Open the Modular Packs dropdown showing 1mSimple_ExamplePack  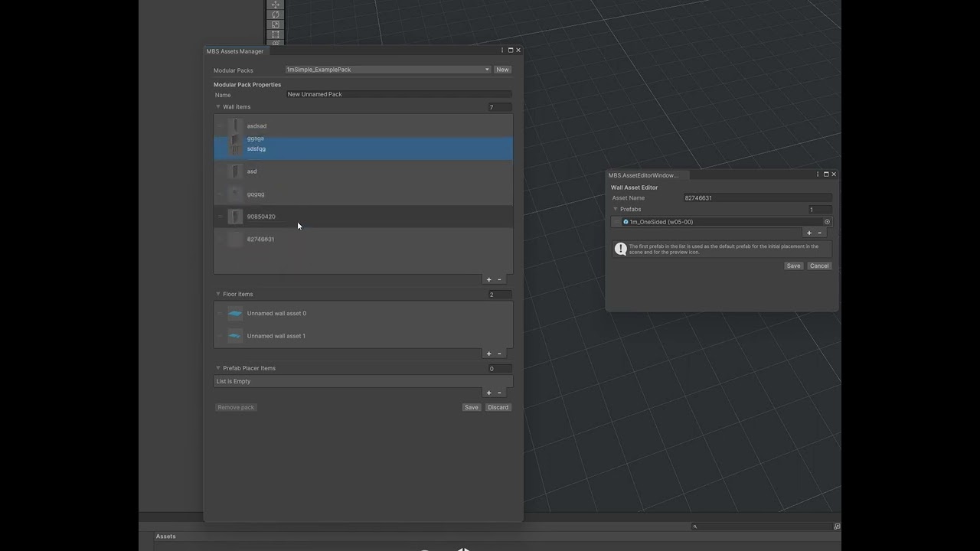[387, 70]
